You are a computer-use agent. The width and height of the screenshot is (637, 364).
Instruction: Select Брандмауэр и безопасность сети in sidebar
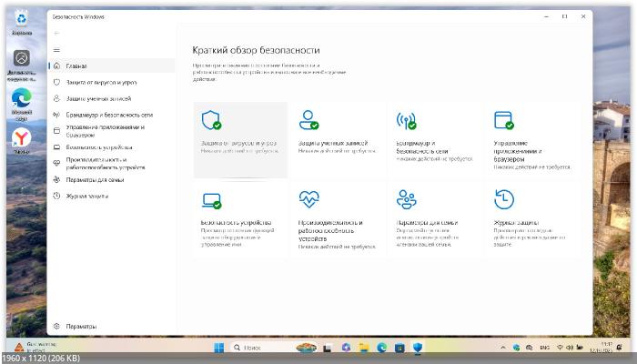pyautogui.click(x=107, y=115)
